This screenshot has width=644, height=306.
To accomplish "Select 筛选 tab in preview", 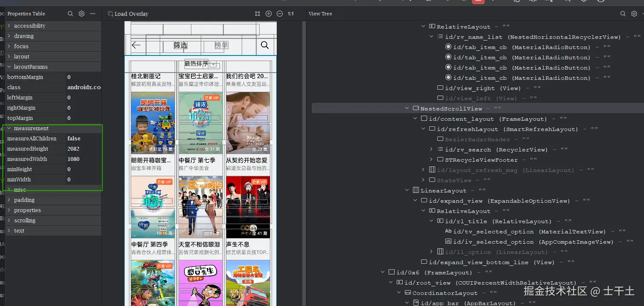I will [x=180, y=45].
